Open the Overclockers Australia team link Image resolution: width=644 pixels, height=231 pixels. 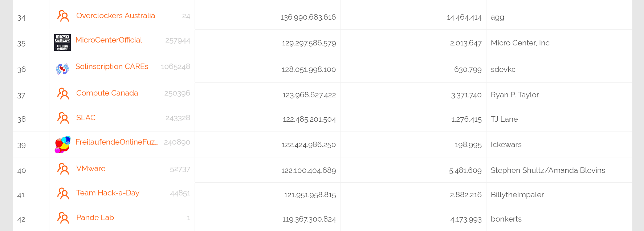tap(115, 16)
